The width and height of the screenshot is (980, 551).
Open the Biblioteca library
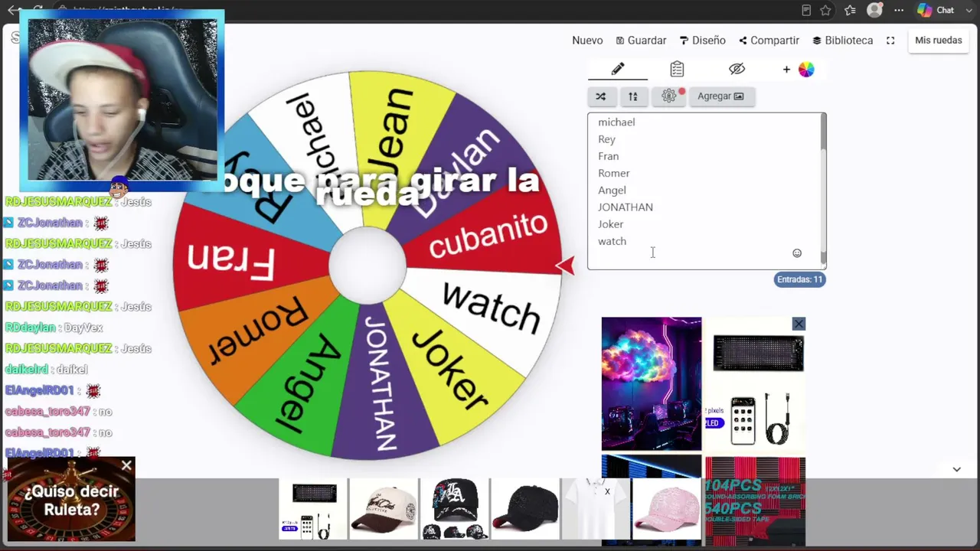click(x=842, y=41)
